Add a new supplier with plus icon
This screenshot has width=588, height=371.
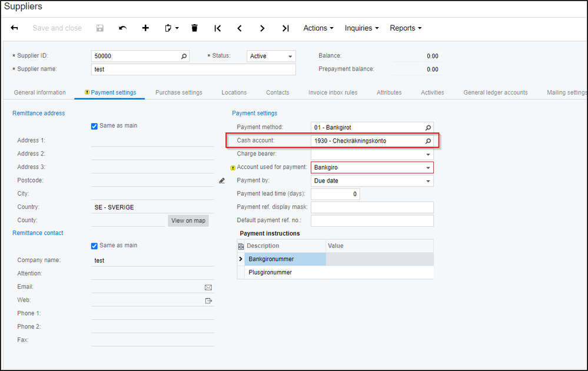coord(145,28)
